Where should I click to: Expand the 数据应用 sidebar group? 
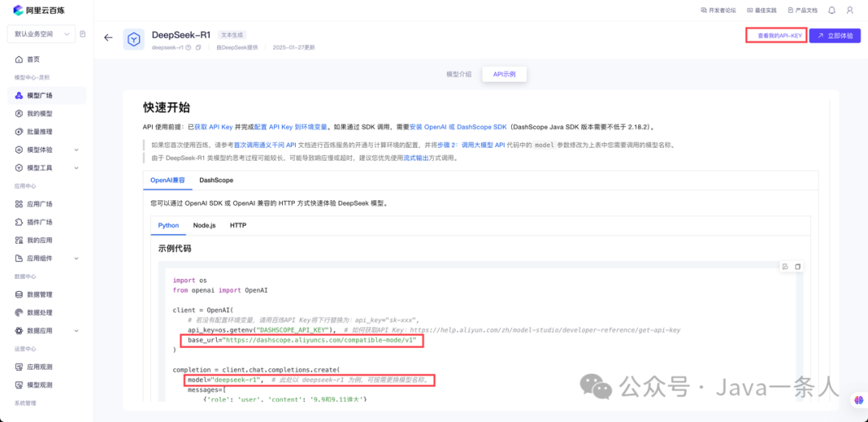[x=47, y=330]
